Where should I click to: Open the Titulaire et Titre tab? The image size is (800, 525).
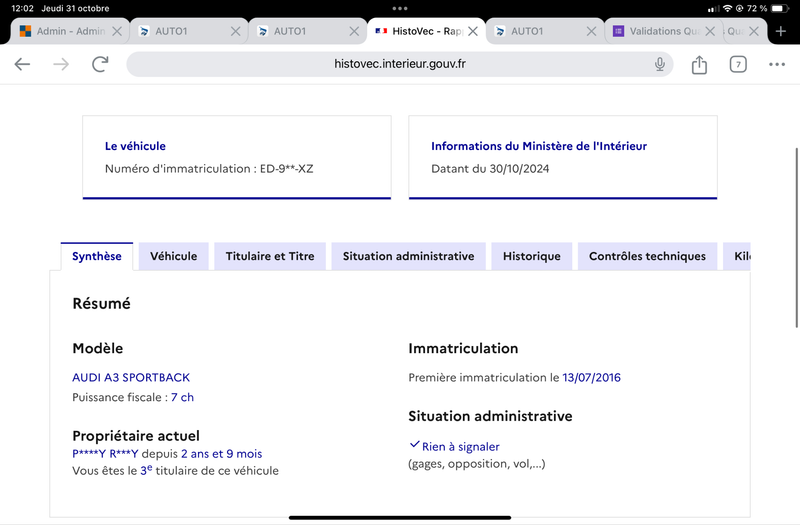click(270, 256)
